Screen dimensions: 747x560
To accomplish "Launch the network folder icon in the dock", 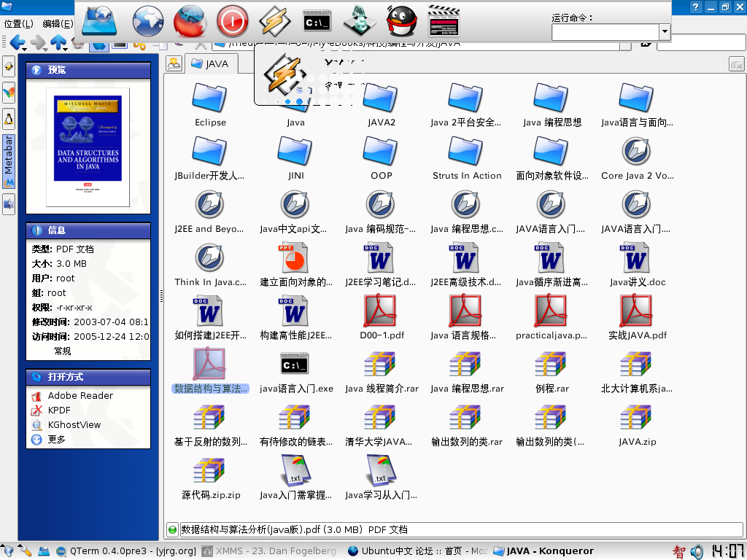I will (x=99, y=21).
